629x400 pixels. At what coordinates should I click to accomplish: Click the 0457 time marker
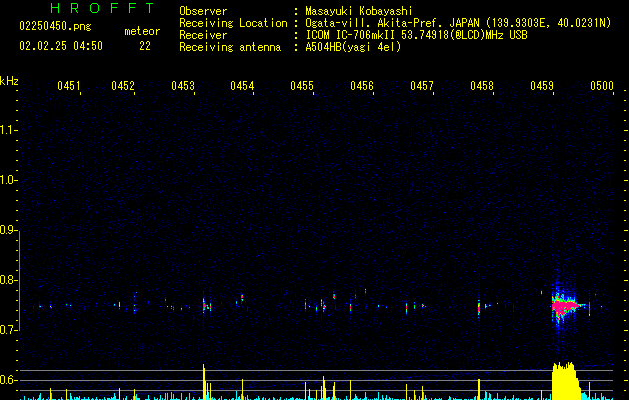tap(422, 86)
